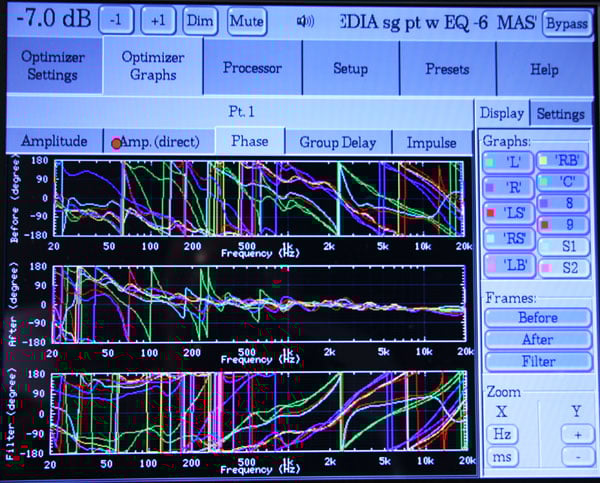This screenshot has width=600, height=483.
Task: Switch to the Processor tab
Action: pos(252,68)
